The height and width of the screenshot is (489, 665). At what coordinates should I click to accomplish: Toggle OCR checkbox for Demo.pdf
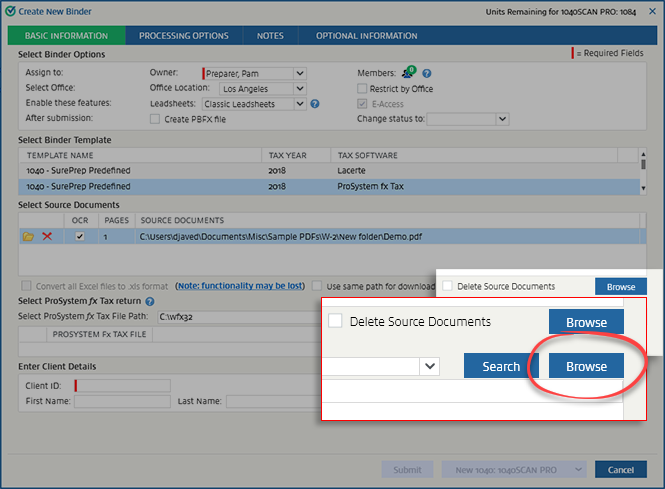[80, 237]
